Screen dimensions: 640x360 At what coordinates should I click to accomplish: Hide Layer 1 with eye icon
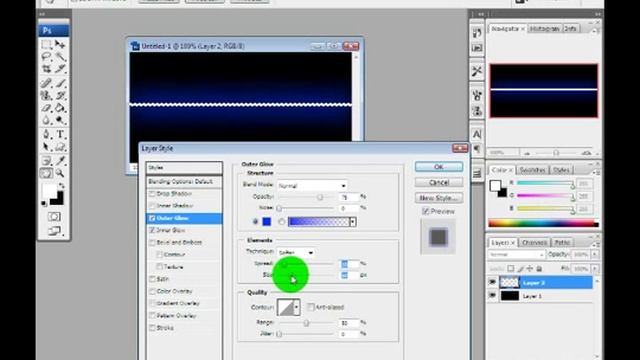coord(492,296)
